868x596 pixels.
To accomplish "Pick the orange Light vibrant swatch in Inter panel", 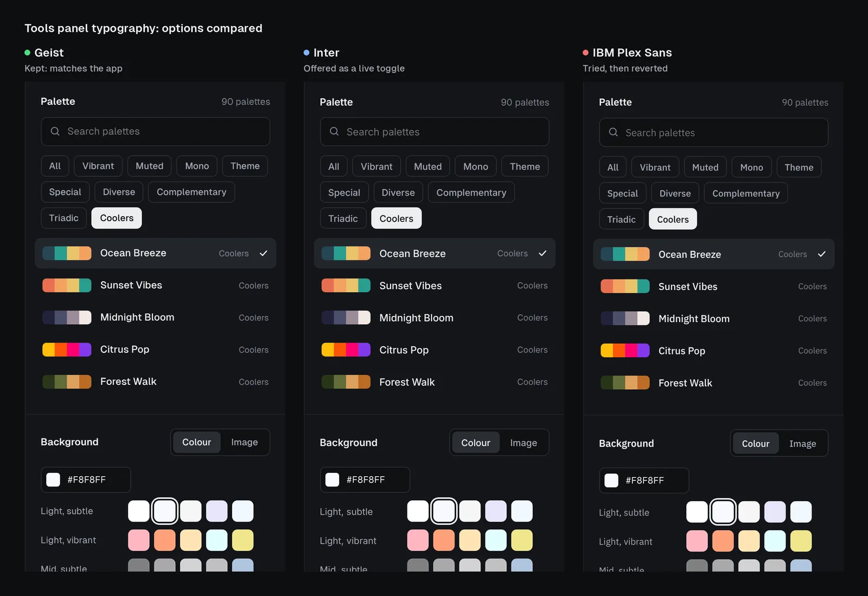I will (x=444, y=541).
